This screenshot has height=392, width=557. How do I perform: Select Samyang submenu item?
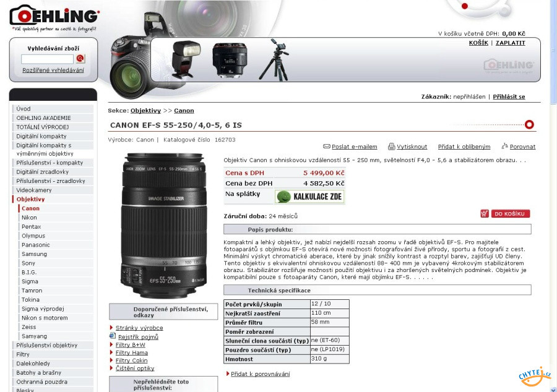click(x=56, y=336)
